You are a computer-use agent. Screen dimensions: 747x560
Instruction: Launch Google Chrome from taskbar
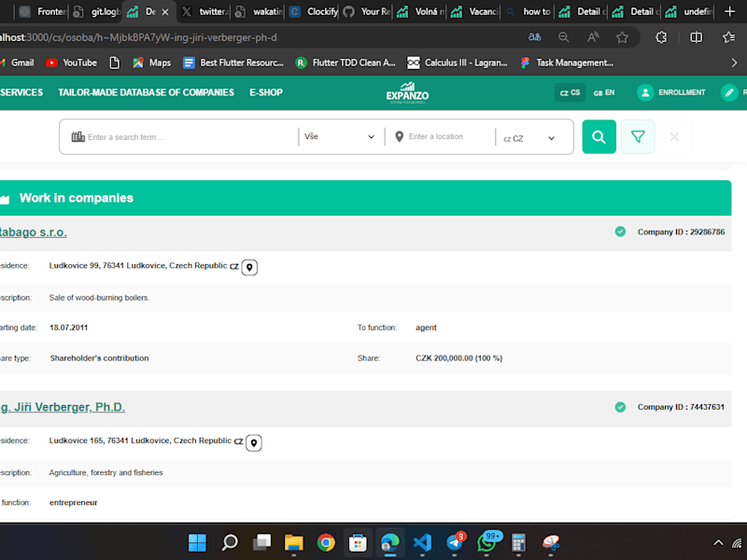[x=326, y=542]
